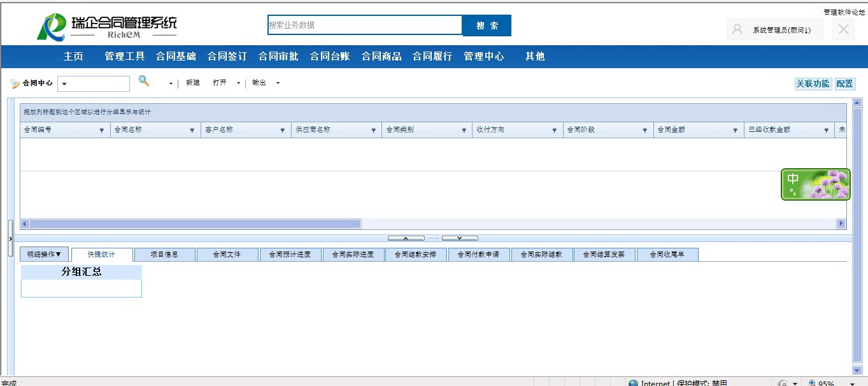Click the 合同编号 column filter pin icon
The width and height of the screenshot is (868, 386).
coord(102,130)
